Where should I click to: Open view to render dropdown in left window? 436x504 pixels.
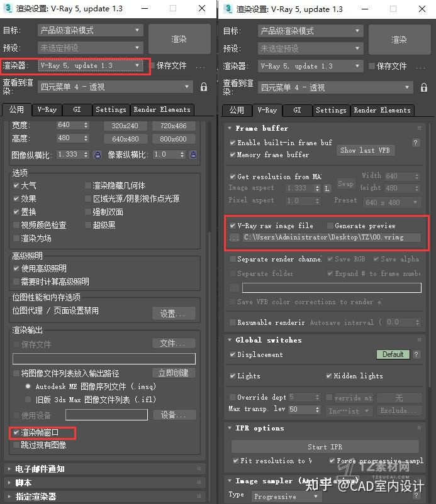(x=115, y=87)
